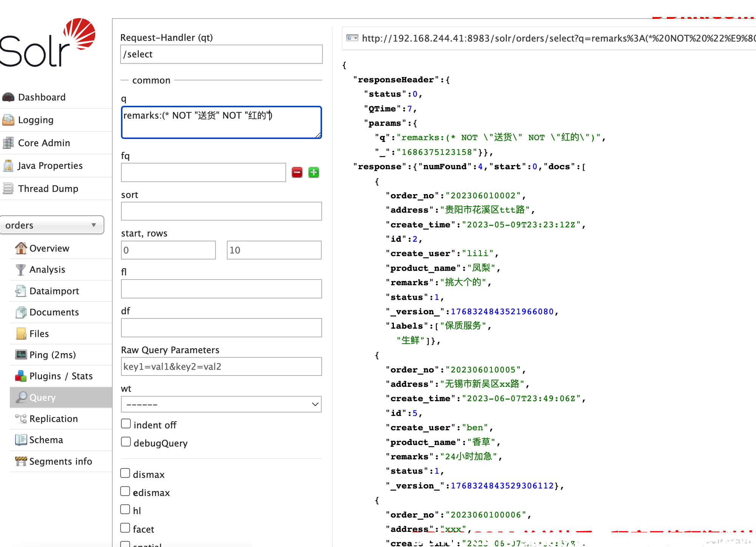
Task: Toggle the indent off checkbox
Action: (126, 424)
